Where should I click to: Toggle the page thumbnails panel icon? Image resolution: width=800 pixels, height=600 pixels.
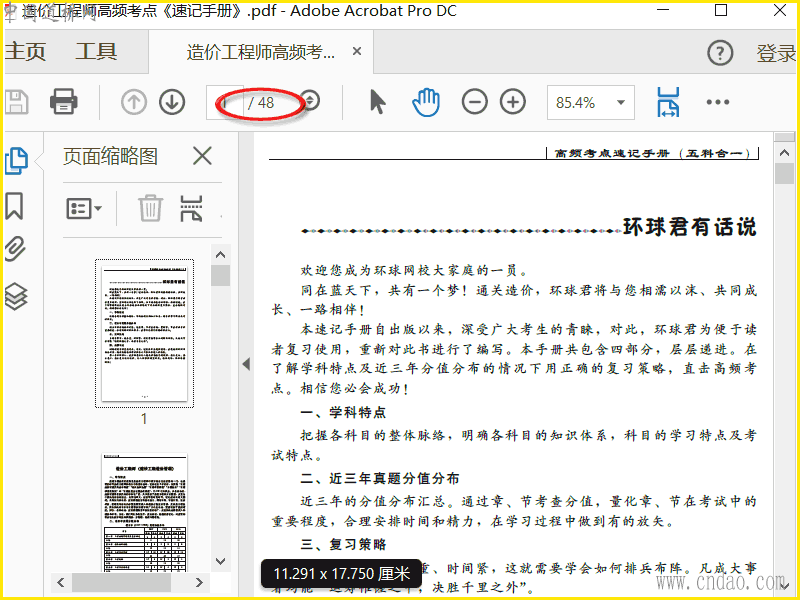[x=16, y=161]
